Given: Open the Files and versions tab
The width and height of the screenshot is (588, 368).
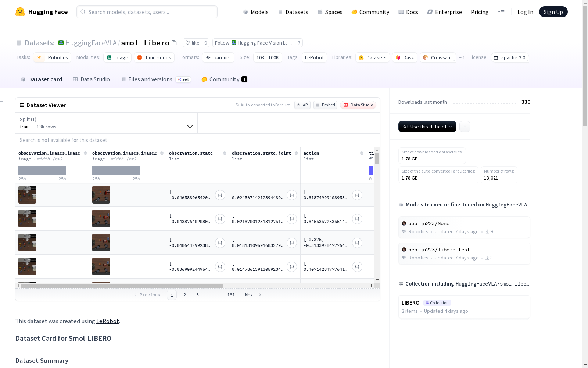Looking at the screenshot, I should pyautogui.click(x=155, y=79).
